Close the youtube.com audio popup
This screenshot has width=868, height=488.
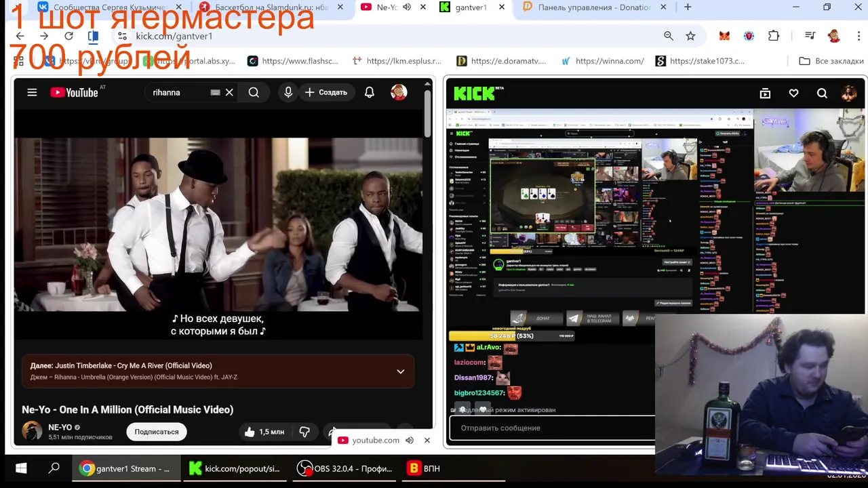[x=427, y=440]
